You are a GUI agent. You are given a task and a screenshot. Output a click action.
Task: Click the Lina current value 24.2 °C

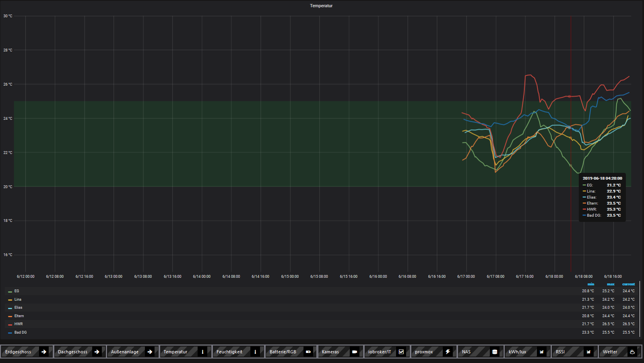629,299
